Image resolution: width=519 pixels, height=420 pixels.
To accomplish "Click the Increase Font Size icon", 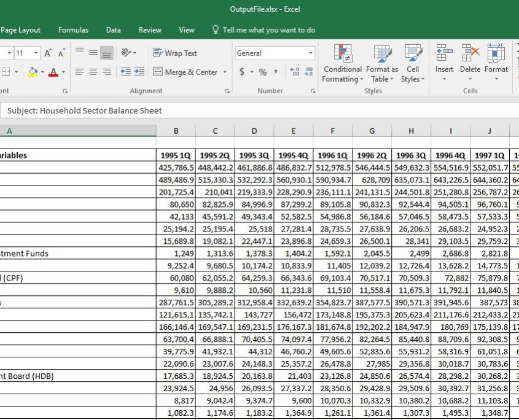I will click(47, 53).
